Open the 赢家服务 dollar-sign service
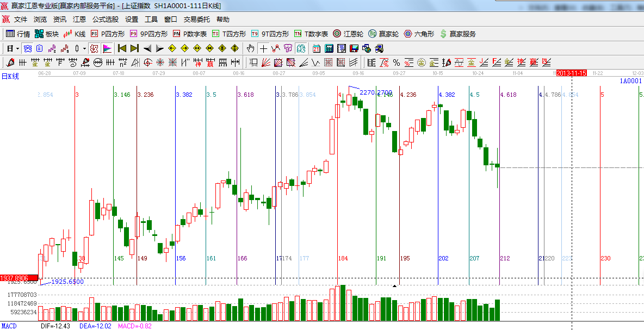 point(457,34)
